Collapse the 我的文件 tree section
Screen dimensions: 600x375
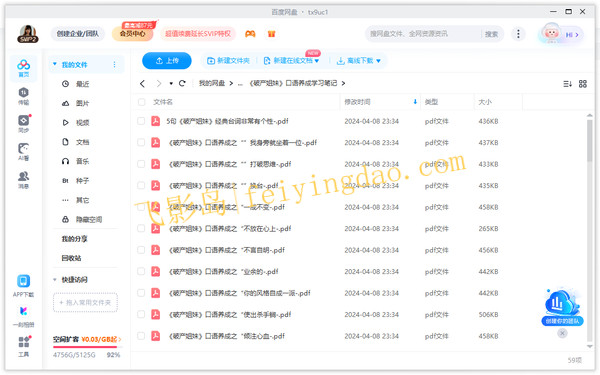tap(55, 64)
